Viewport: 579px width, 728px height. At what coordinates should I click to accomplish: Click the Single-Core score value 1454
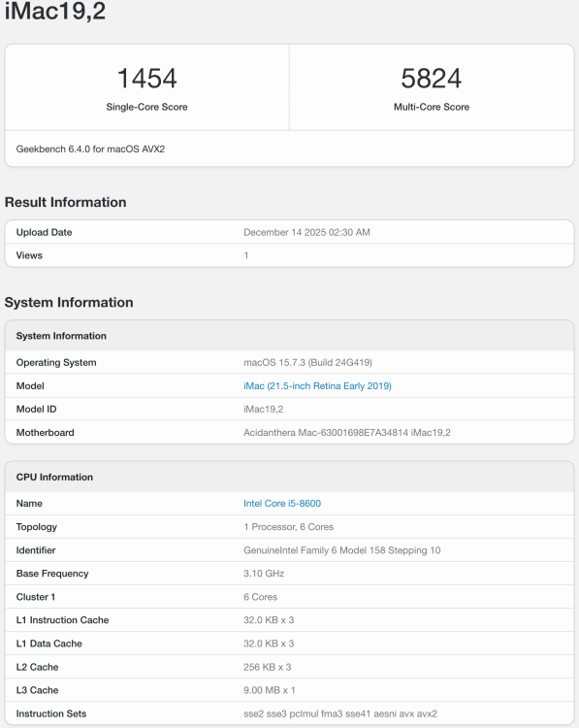(146, 78)
